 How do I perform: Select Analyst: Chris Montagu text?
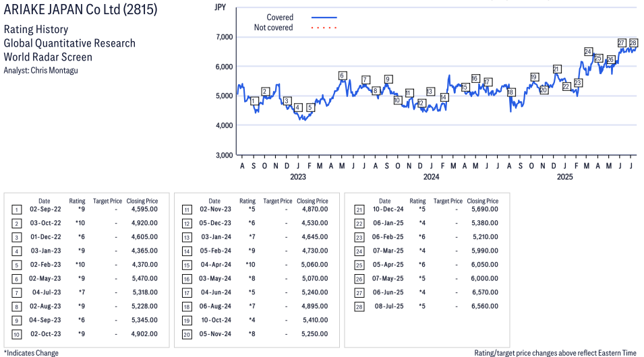click(40, 70)
